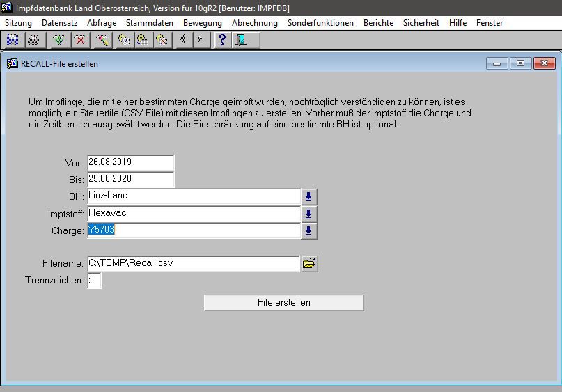Viewport: 562px width, 392px height.
Task: Click the exit door toolbar icon
Action: coord(241,40)
